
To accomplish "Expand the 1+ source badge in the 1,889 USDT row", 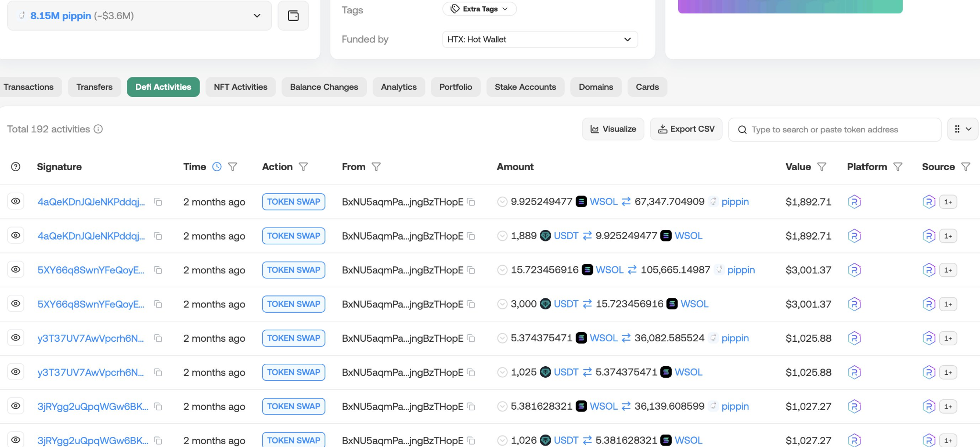I will pyautogui.click(x=948, y=236).
